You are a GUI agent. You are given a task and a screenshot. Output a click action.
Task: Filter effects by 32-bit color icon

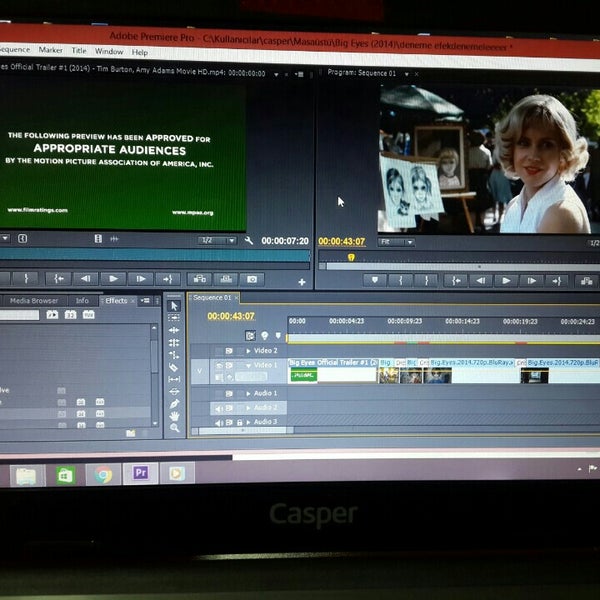coord(70,315)
